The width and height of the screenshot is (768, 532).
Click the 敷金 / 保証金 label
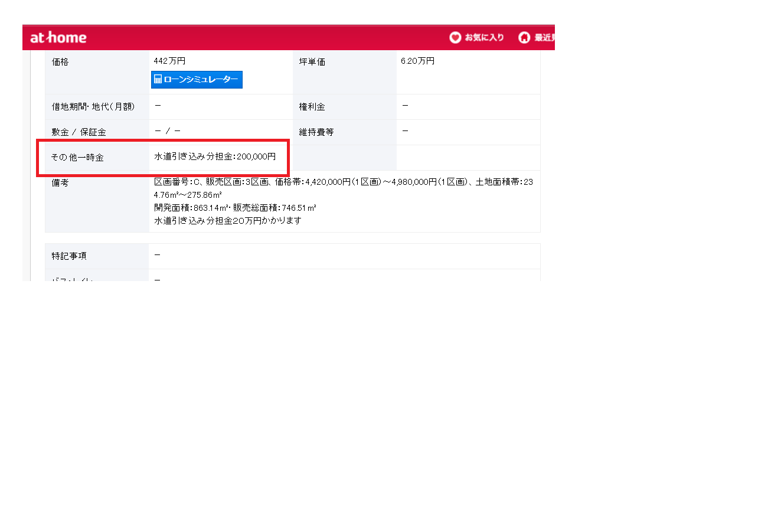tap(79, 132)
